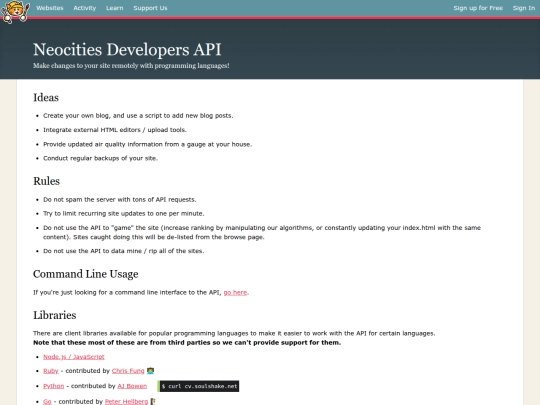Go to the Learn nav item
Screen dimensions: 540x405
pos(114,8)
